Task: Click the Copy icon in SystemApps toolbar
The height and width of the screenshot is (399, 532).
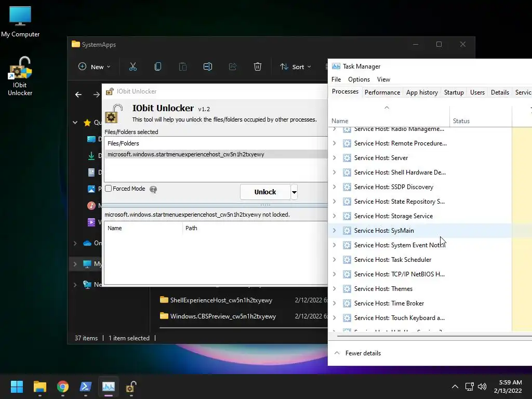Action: [x=158, y=66]
